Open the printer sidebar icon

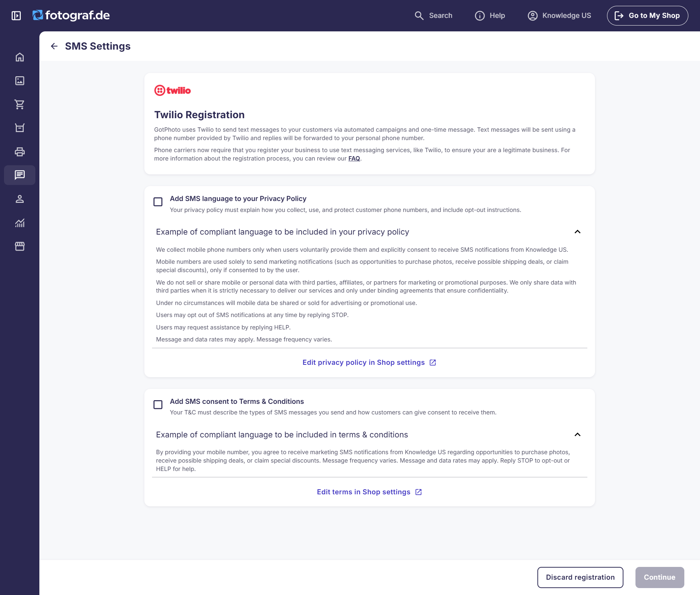[x=20, y=152]
